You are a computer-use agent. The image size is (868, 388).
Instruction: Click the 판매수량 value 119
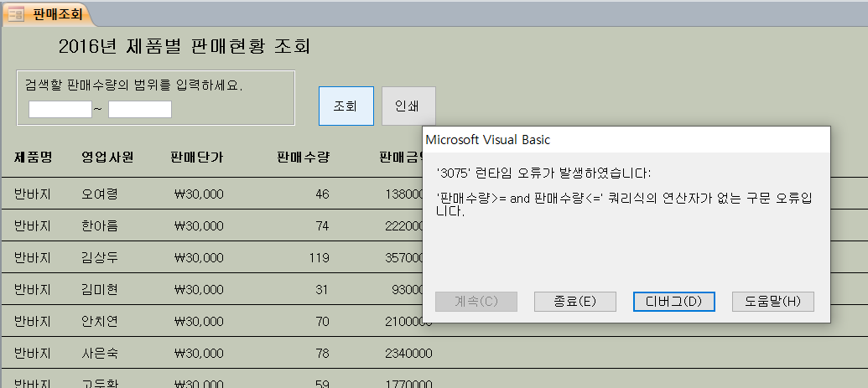(319, 258)
